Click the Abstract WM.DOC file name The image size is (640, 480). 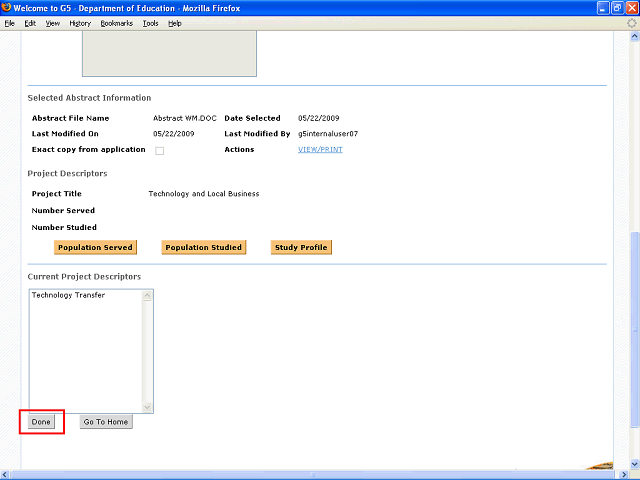click(184, 118)
